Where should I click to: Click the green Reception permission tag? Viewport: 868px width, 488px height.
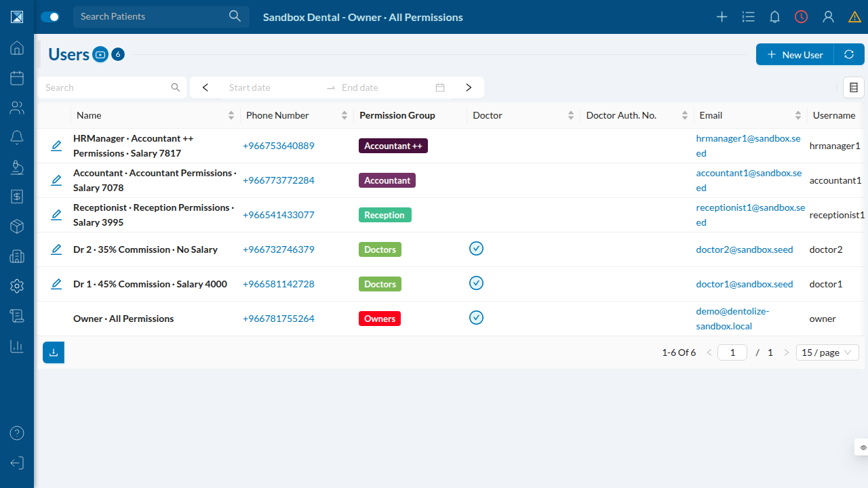(x=384, y=215)
